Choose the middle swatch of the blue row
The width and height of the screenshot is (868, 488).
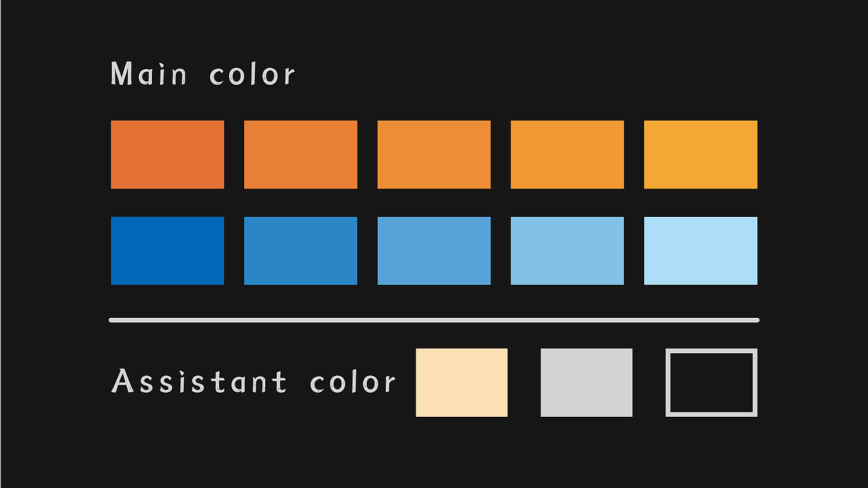(x=434, y=251)
